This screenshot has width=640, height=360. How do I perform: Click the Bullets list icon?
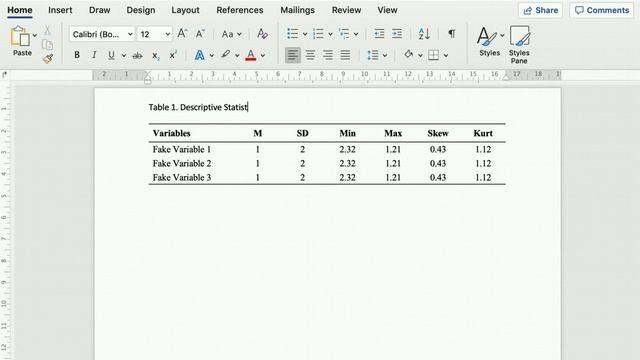pyautogui.click(x=292, y=34)
